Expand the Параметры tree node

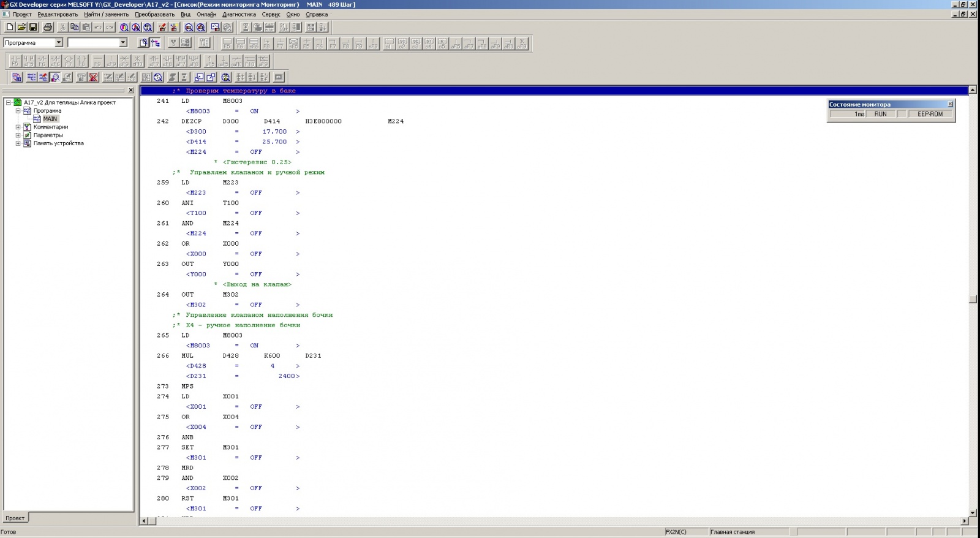pos(18,135)
